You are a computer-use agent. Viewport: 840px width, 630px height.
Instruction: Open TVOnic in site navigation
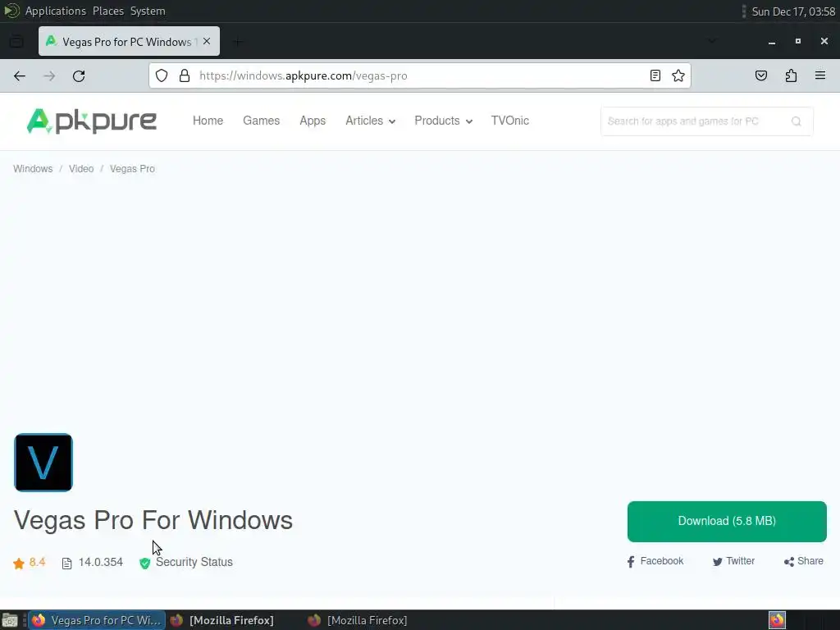tap(510, 121)
